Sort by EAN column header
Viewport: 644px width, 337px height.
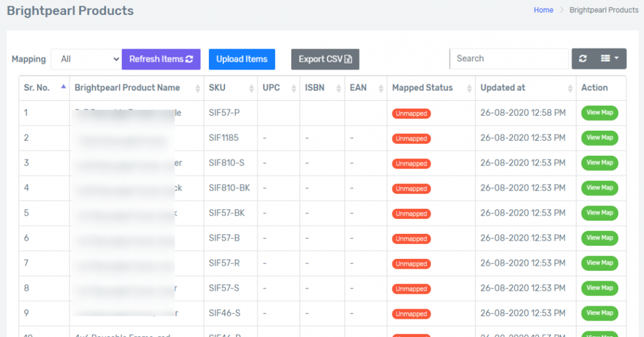[366, 88]
